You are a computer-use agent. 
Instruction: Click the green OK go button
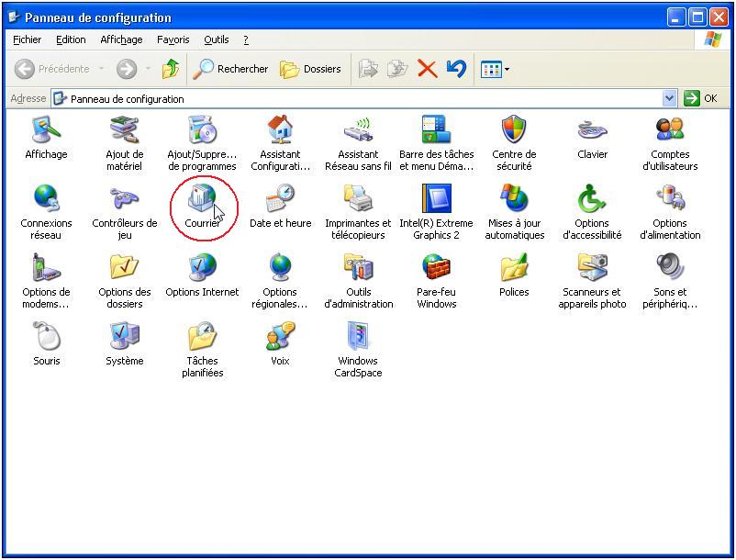click(701, 98)
